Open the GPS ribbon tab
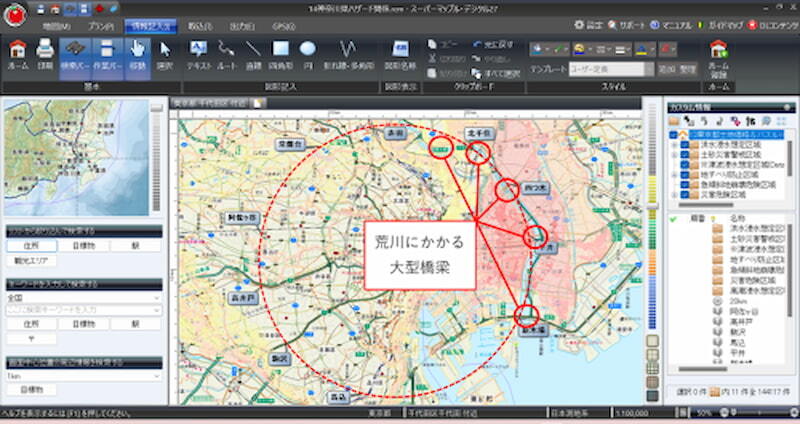 (x=283, y=26)
